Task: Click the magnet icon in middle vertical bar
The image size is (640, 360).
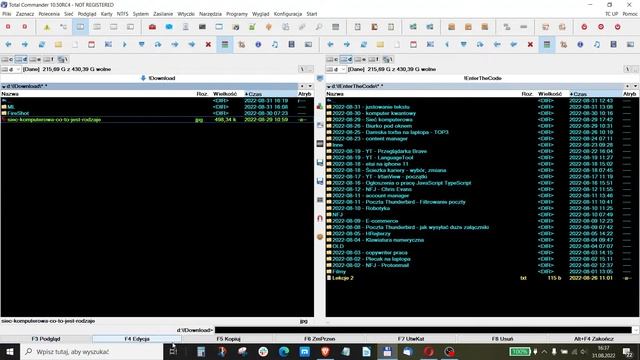Action: [x=320, y=218]
